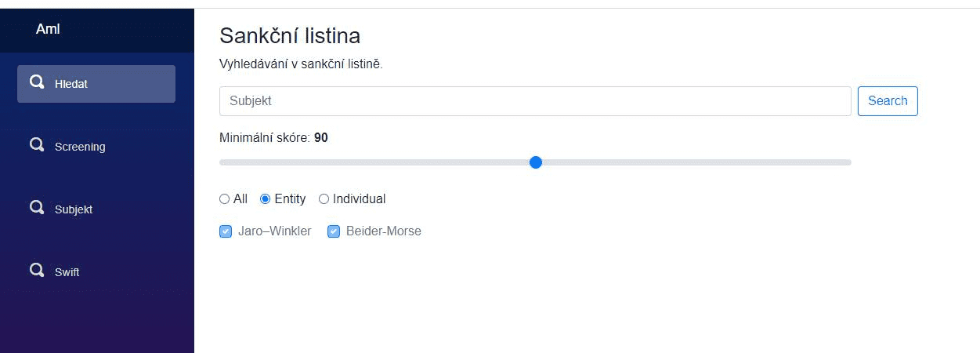This screenshot has width=980, height=353.
Task: Click the Beider-Morse text label
Action: coord(384,231)
